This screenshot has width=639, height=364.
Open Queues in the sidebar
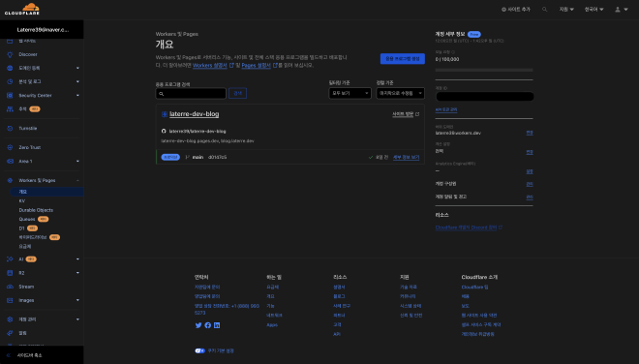click(x=27, y=220)
